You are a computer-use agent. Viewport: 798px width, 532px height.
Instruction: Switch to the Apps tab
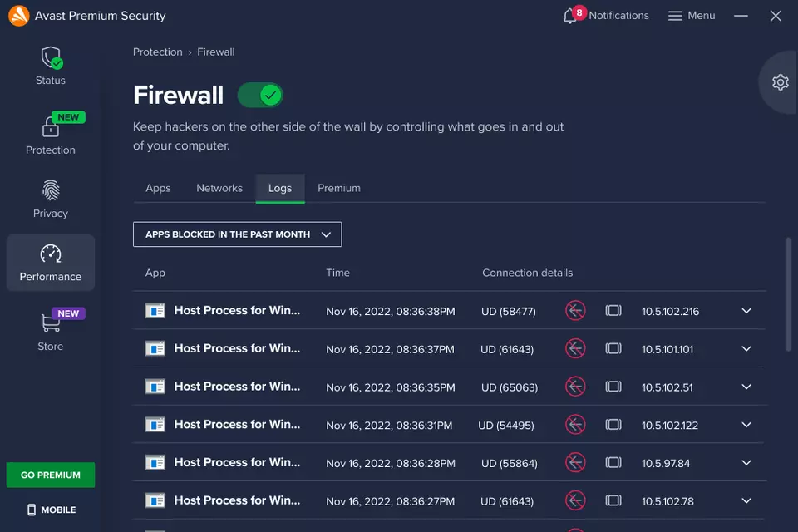tap(158, 188)
